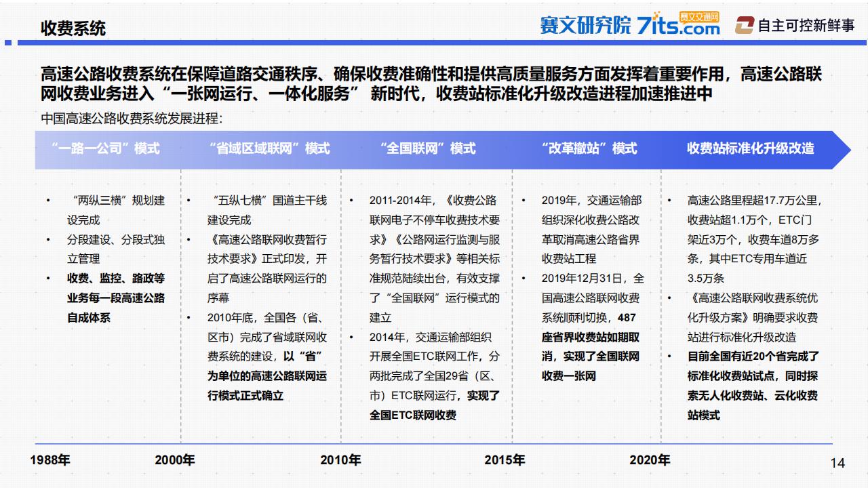Image resolution: width=868 pixels, height=488 pixels.
Task: Click the page number 14
Action: 837,463
